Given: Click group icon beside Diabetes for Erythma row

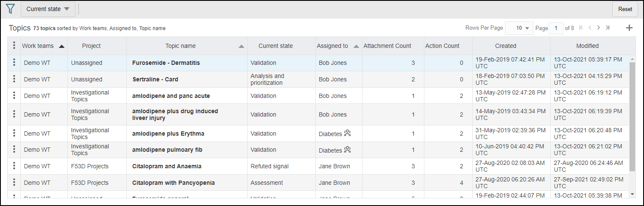Looking at the screenshot, I should pos(348,134).
